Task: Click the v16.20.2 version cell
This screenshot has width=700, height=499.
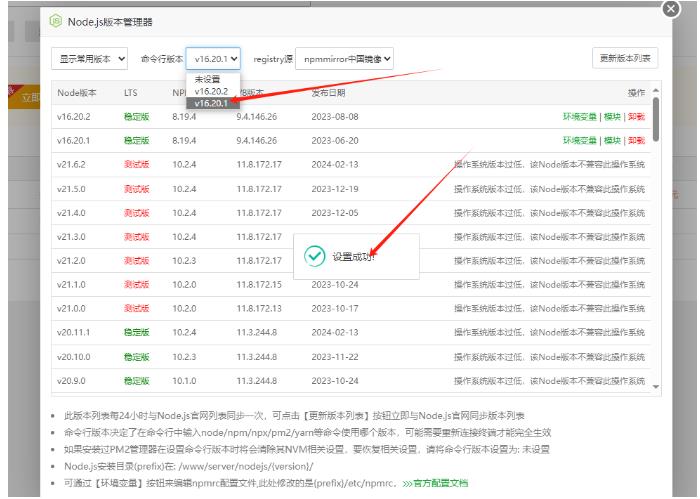Action: (x=74, y=116)
